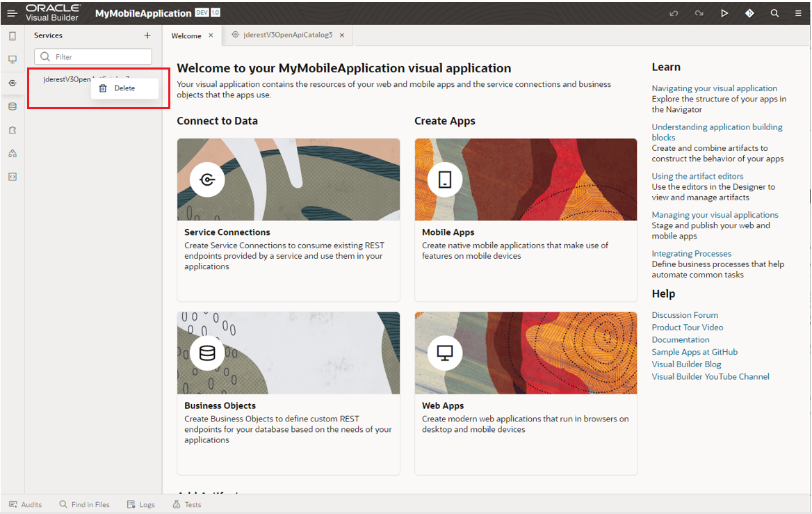
Task: Click the Oracle Visual Builder logo
Action: click(53, 13)
